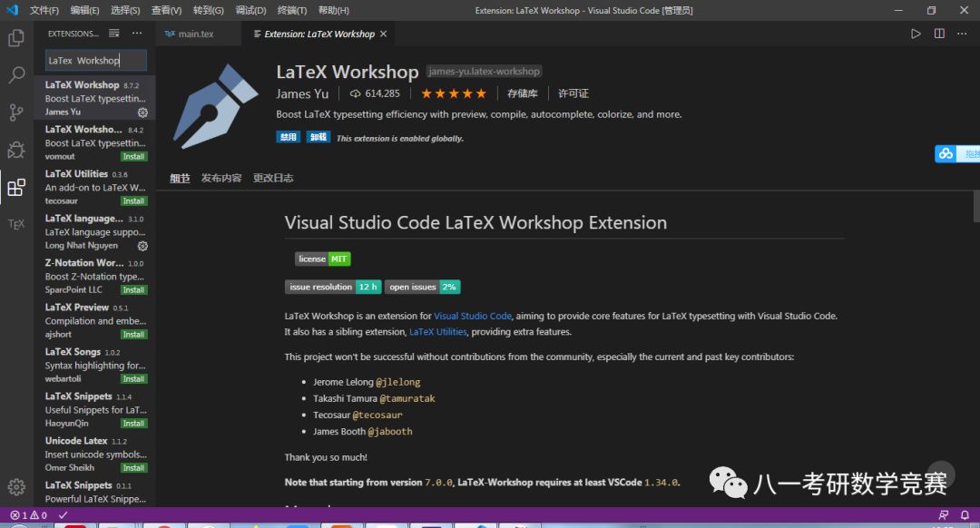Open the LaTeX Utilities link in description

(438, 332)
